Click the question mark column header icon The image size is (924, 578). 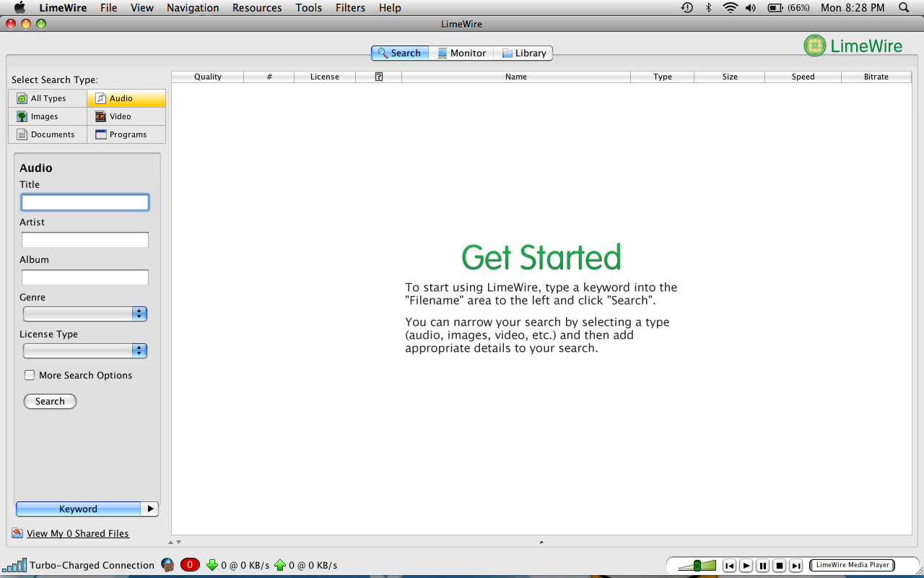tap(379, 77)
